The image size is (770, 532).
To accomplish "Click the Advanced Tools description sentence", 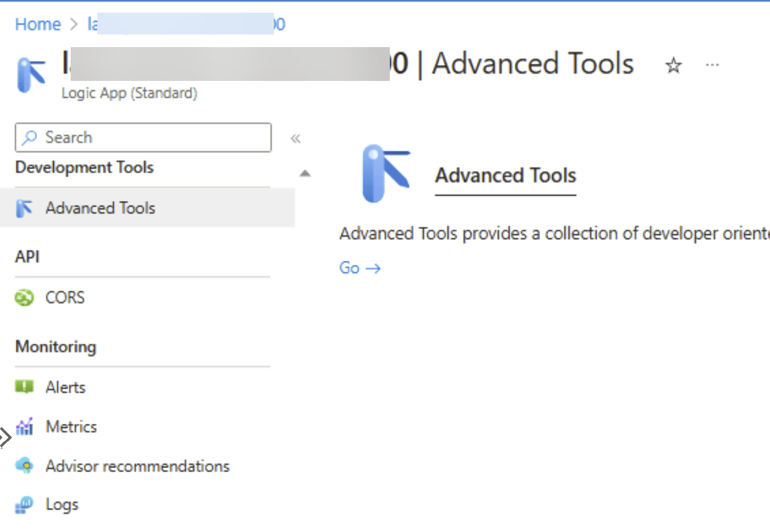I will pos(554,234).
